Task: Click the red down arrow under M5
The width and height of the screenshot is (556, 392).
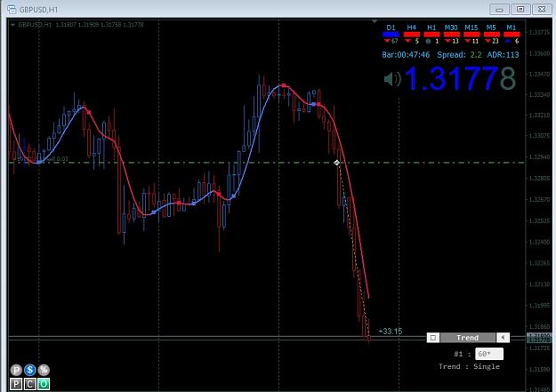Action: coord(488,41)
